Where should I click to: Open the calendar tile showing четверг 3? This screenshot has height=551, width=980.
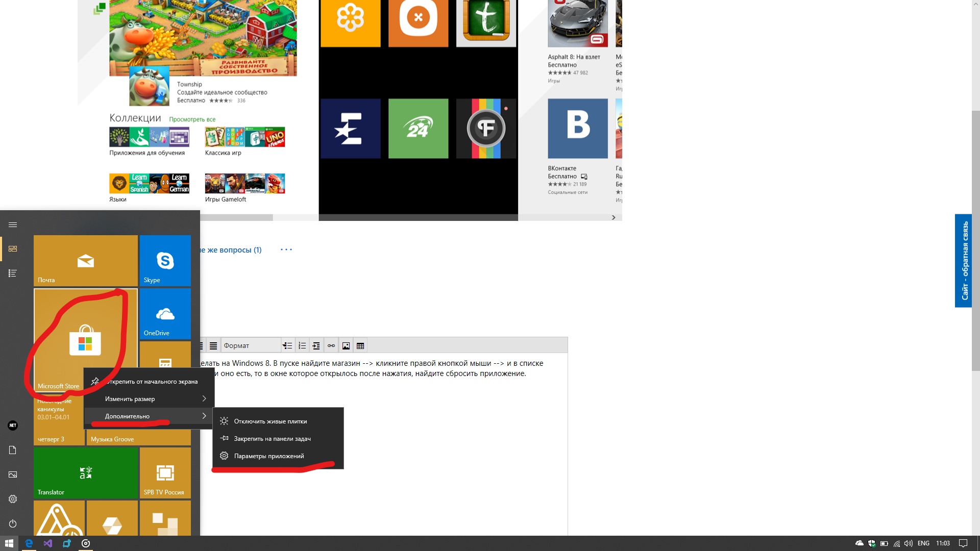(x=59, y=419)
